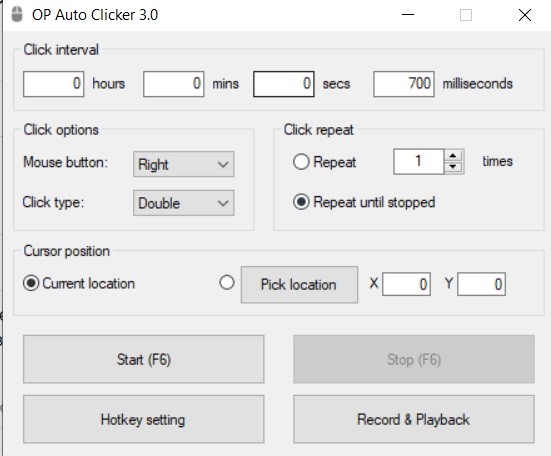
Task: Open the Mouse button dropdown
Action: click(183, 164)
